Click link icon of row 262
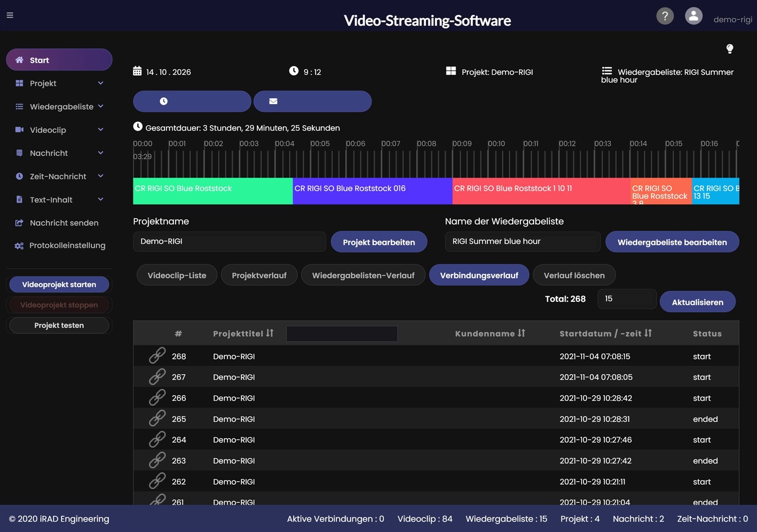The image size is (757, 532). click(157, 481)
